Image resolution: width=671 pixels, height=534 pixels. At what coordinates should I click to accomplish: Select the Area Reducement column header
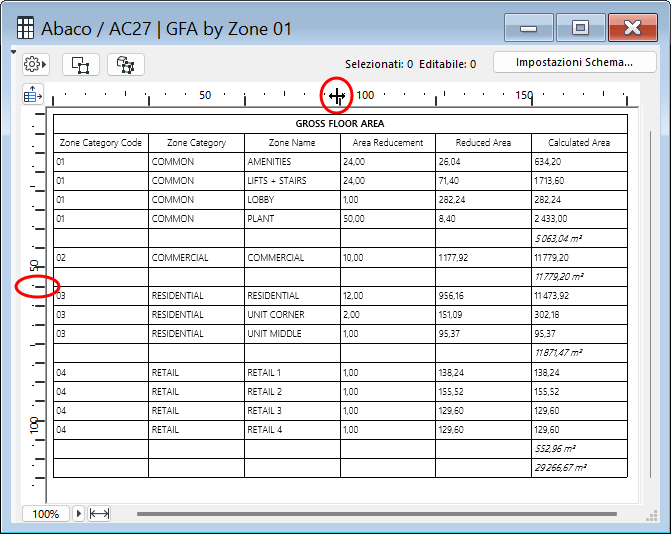coord(388,143)
